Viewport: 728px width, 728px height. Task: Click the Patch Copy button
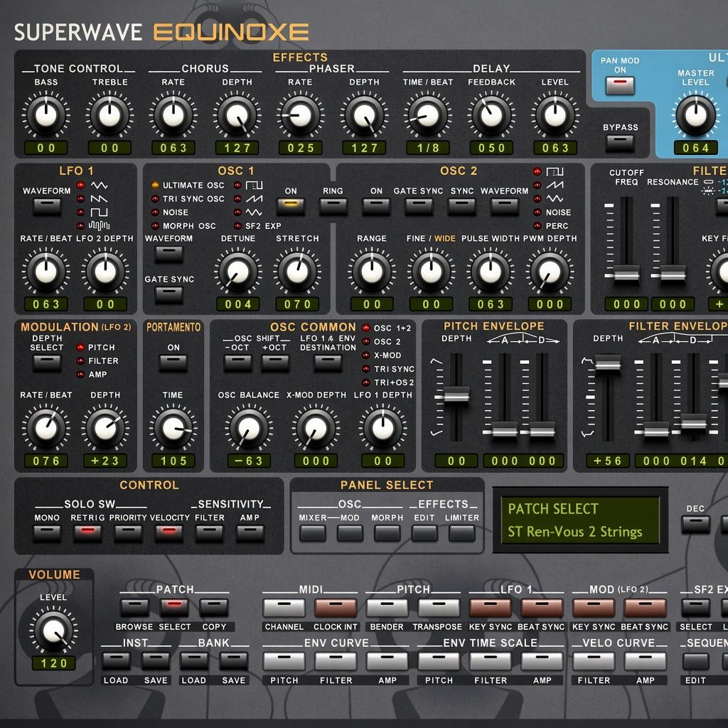[214, 608]
